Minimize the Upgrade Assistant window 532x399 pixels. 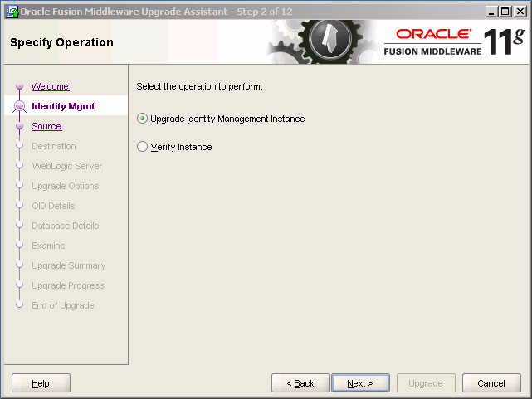point(491,12)
